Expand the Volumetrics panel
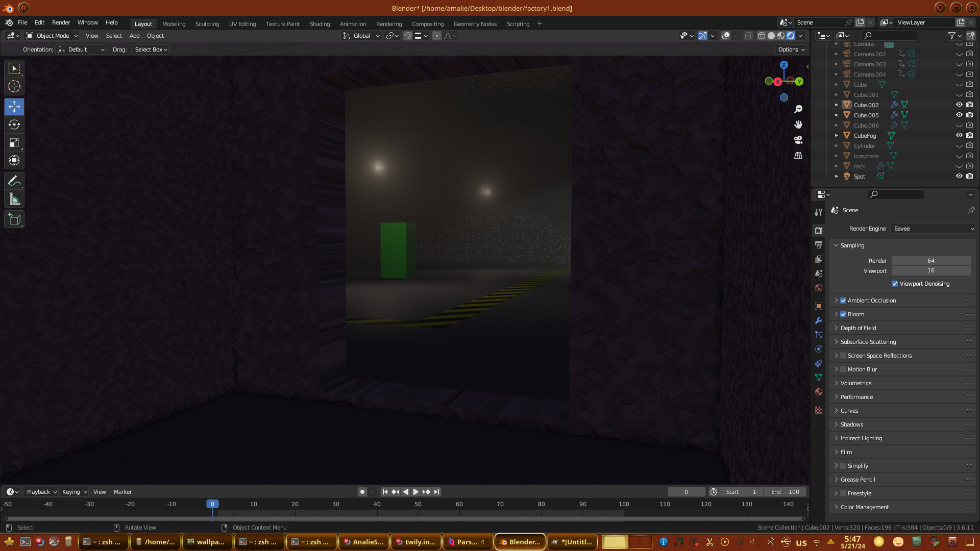The image size is (980, 551). click(856, 383)
